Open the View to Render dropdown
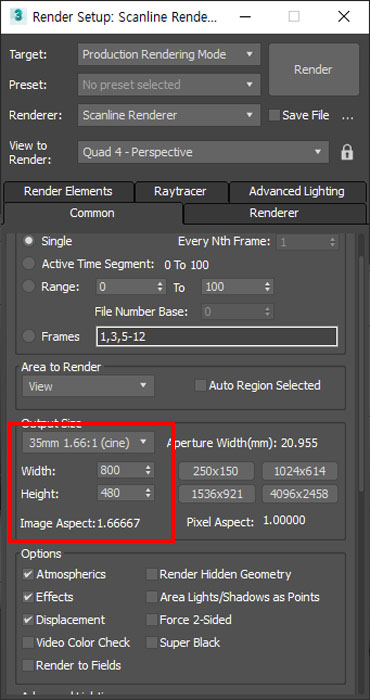Screen dimensions: 370x700 [203, 152]
